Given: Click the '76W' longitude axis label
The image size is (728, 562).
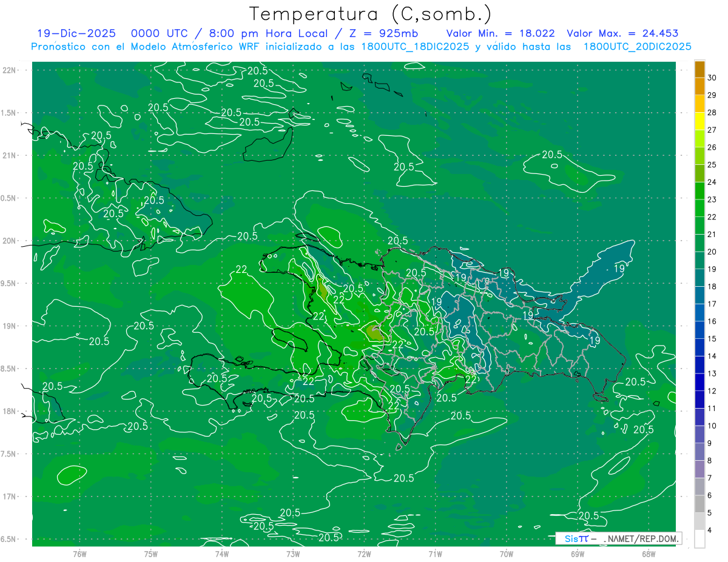Looking at the screenshot, I should click(x=79, y=553).
